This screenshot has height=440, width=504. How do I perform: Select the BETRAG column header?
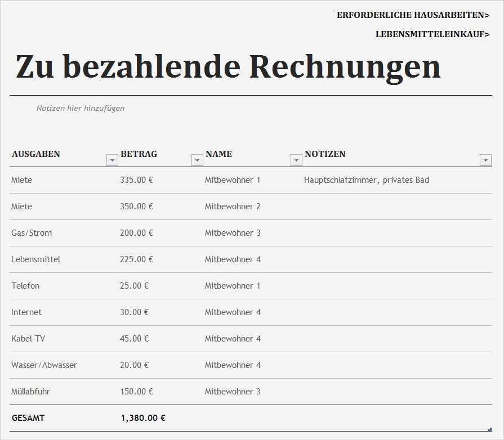click(x=139, y=154)
